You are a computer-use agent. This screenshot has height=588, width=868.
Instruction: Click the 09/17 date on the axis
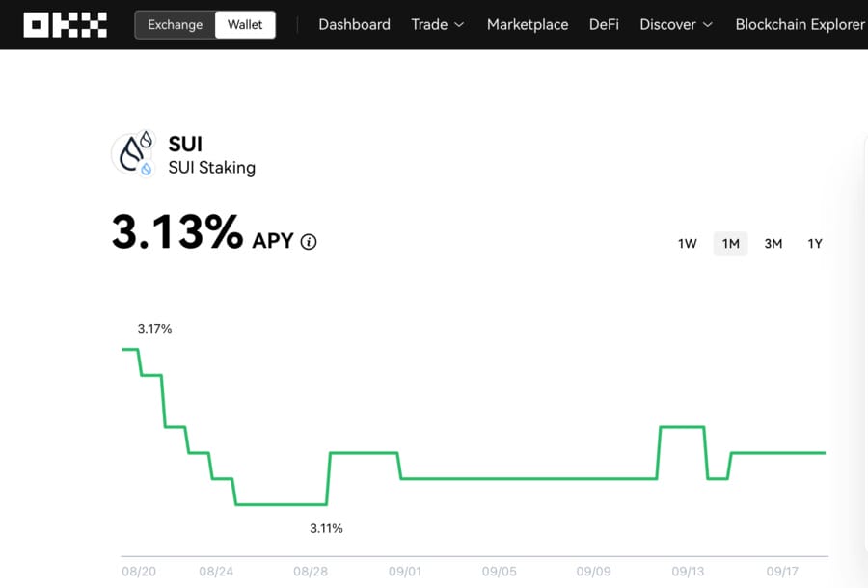pyautogui.click(x=782, y=572)
